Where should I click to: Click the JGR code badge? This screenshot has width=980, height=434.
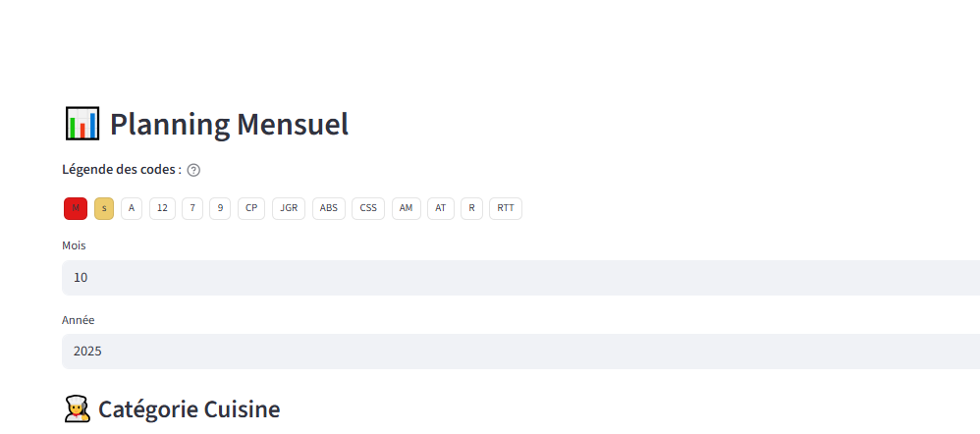289,208
